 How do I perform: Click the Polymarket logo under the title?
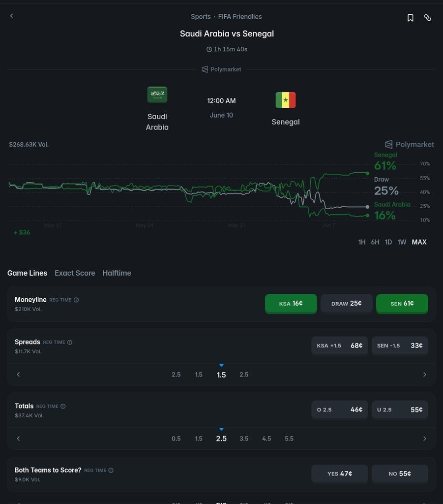point(221,69)
